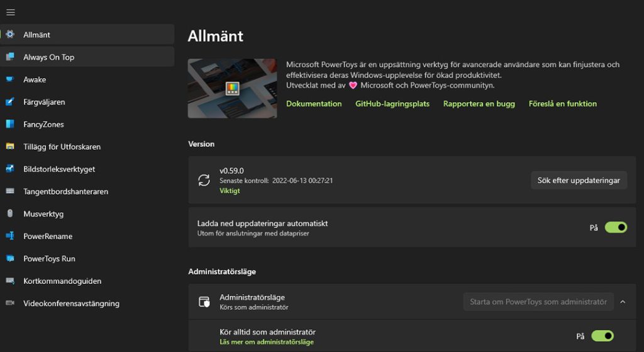The width and height of the screenshot is (644, 352).
Task: Follow the Rapportera en bugg link
Action: coord(479,104)
